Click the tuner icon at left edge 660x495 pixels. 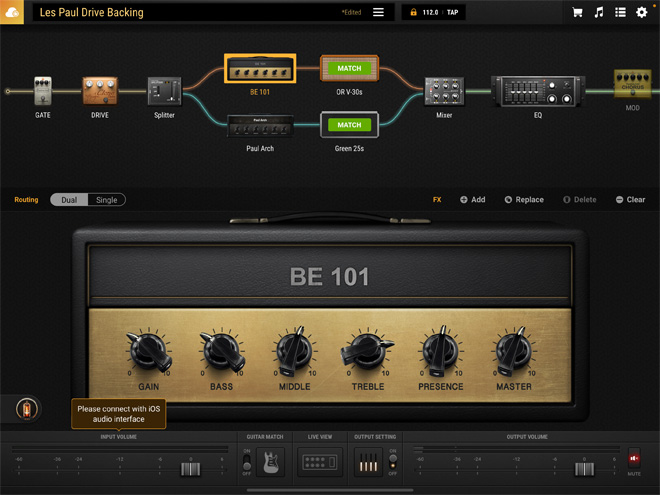pyautogui.click(x=27, y=408)
